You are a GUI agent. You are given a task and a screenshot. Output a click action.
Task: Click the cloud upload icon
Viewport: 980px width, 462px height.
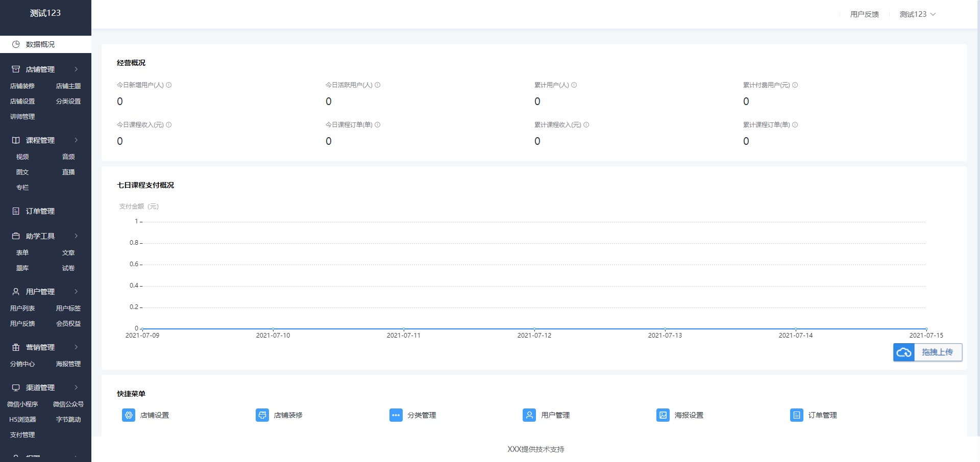pos(904,352)
